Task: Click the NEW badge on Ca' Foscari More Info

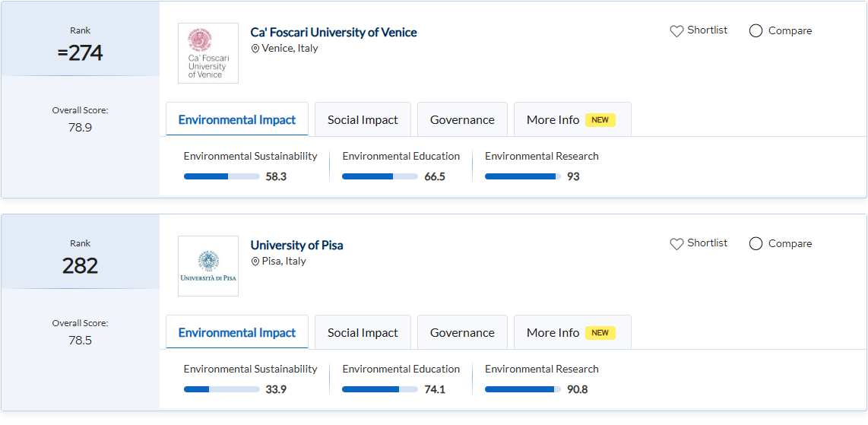Action: (x=600, y=120)
